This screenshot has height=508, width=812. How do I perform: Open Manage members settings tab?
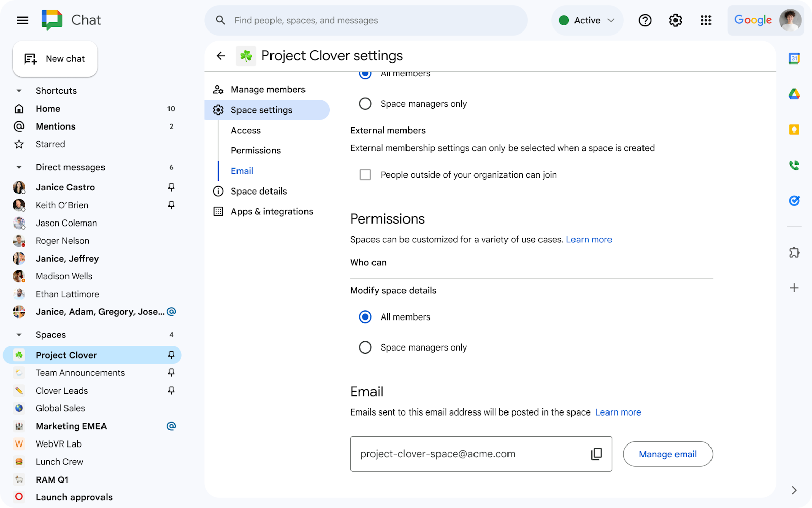(267, 90)
